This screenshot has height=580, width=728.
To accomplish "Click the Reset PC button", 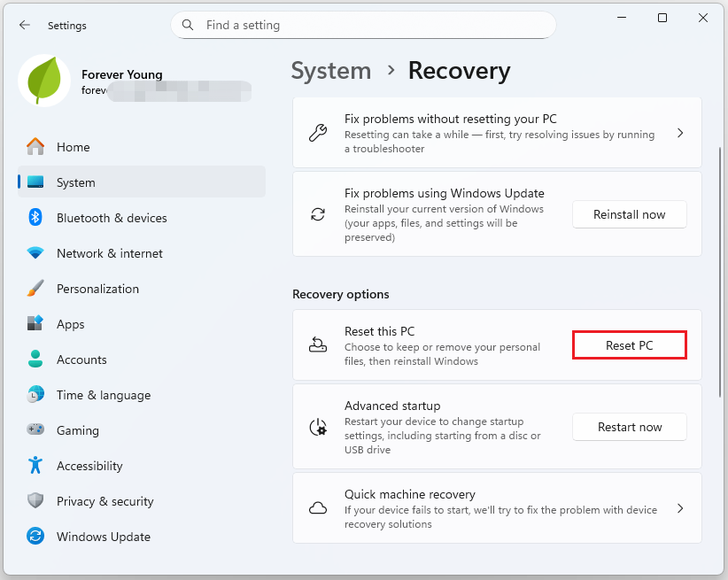I will [629, 345].
